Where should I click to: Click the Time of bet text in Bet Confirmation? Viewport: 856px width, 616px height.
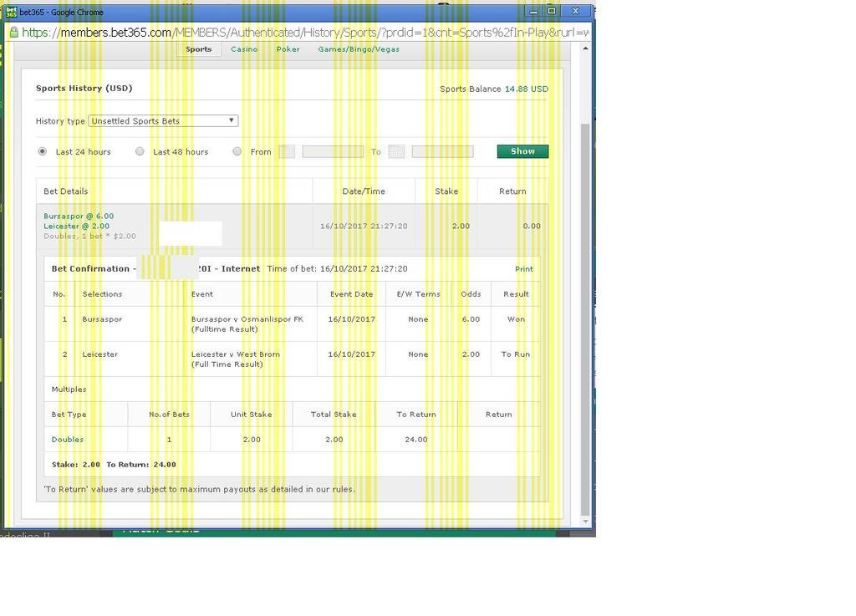[338, 269]
